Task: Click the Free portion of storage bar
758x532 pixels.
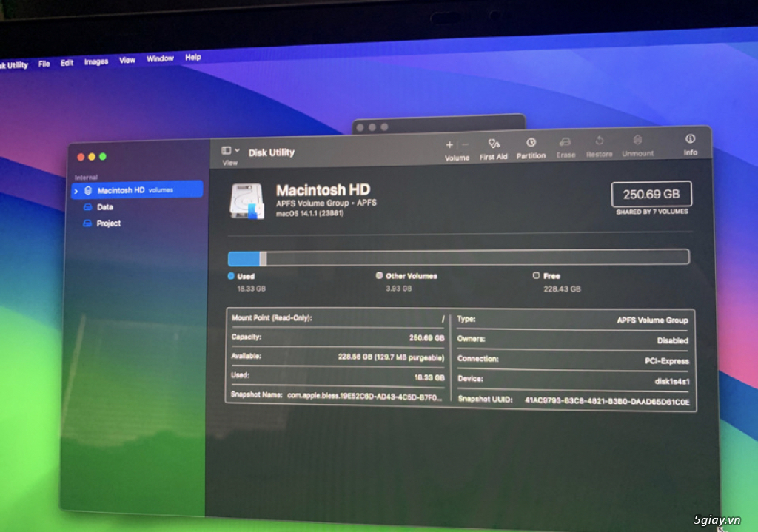Action: 477,257
